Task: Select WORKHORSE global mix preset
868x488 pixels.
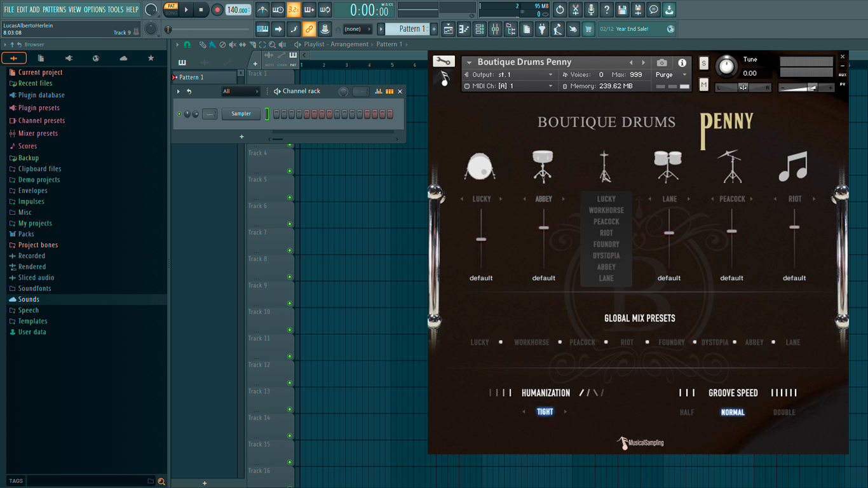Action: point(531,342)
